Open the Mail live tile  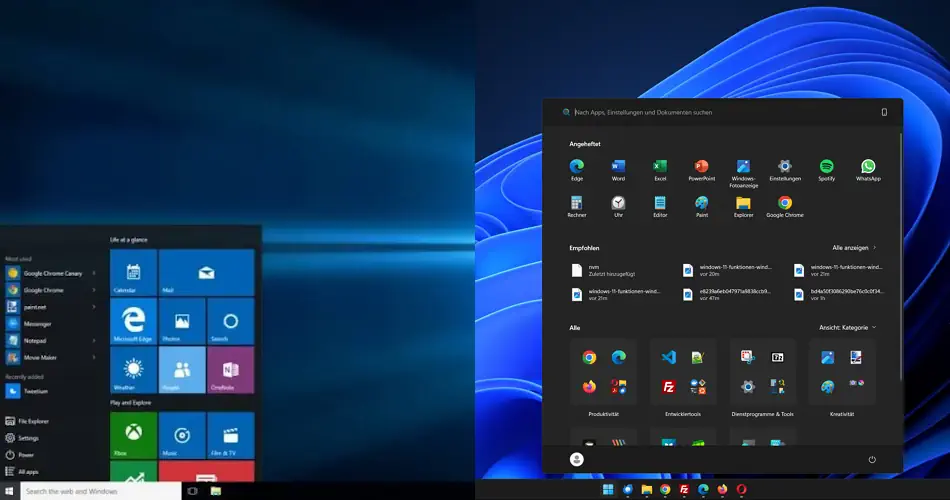pyautogui.click(x=207, y=272)
